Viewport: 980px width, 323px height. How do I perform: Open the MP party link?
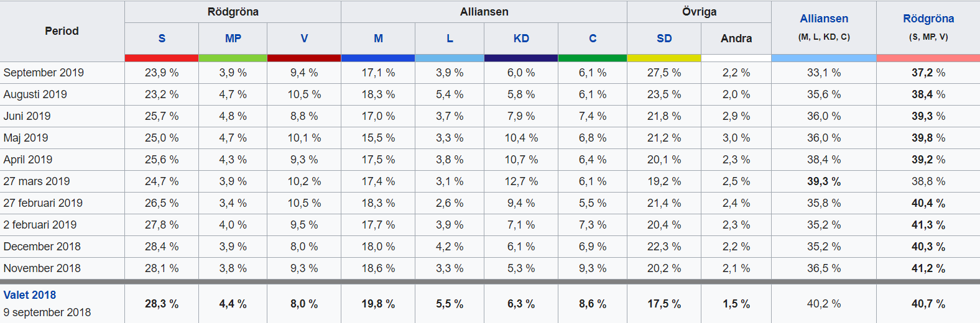(233, 39)
